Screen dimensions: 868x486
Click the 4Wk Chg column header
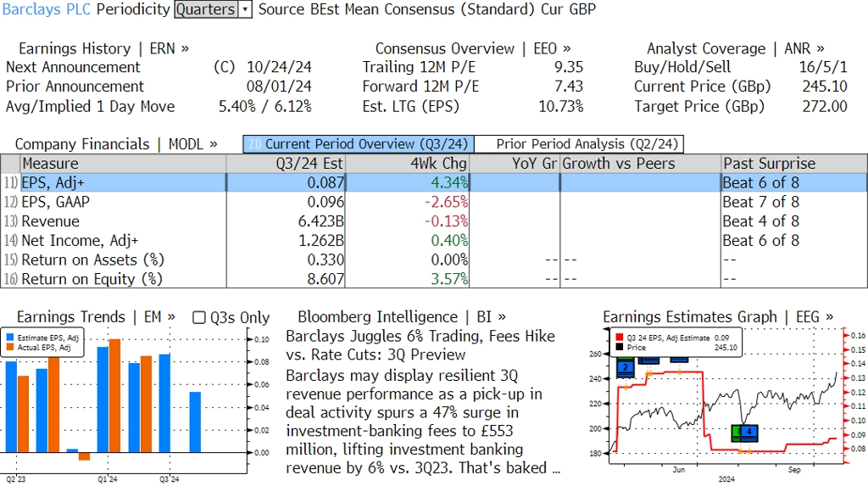point(408,164)
